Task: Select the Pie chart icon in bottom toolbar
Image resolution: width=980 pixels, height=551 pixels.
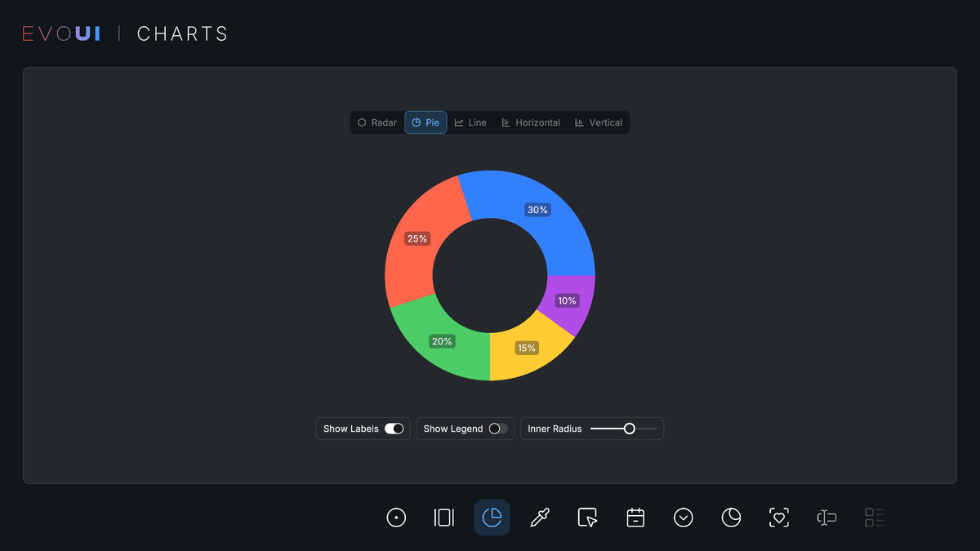Action: point(492,518)
